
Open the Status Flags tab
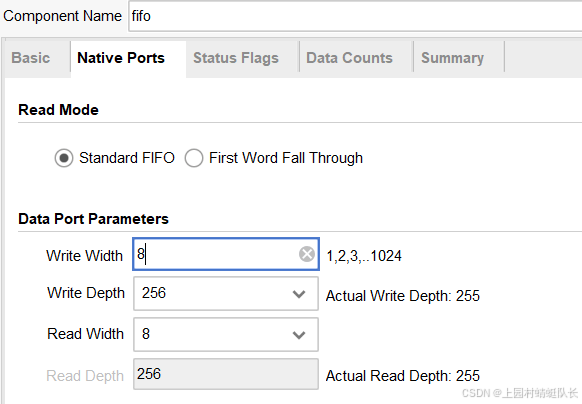tap(236, 58)
